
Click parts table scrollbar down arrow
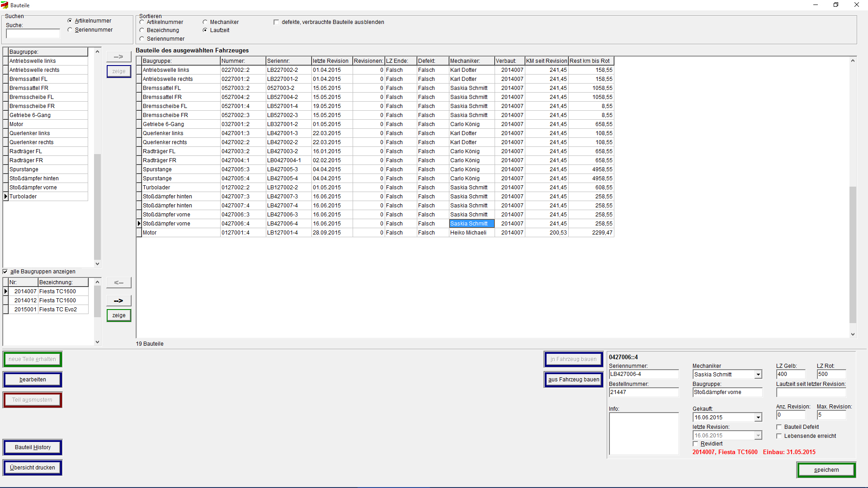coord(853,334)
